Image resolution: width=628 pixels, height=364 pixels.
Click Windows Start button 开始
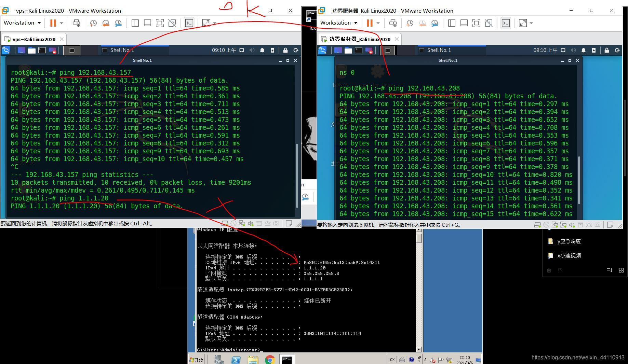tap(196, 360)
